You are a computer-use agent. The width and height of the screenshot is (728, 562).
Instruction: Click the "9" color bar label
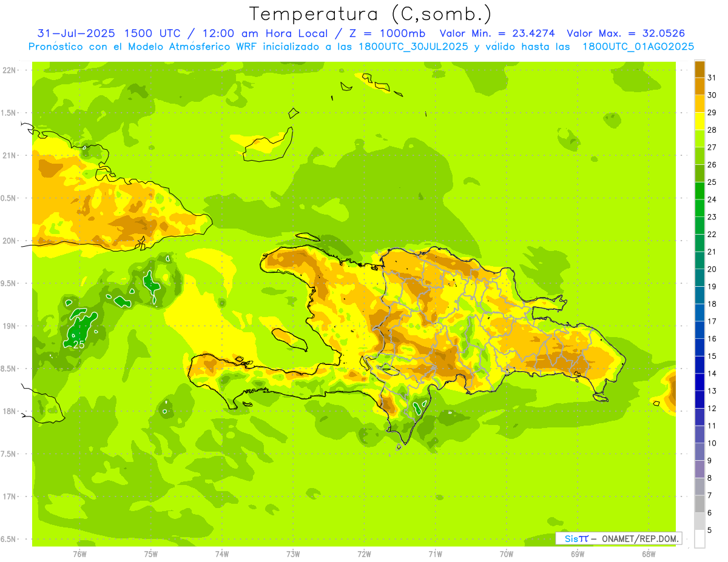[709, 461]
